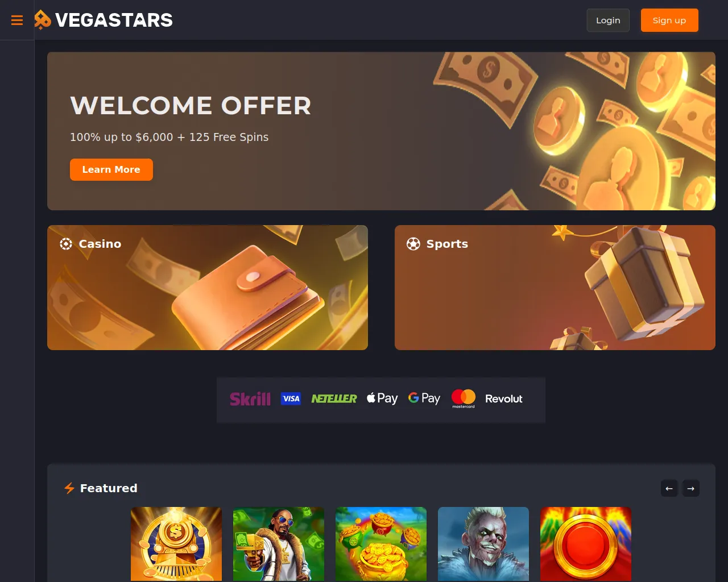Select the Visa payment logo
Screen dimensions: 728x582
coord(291,399)
